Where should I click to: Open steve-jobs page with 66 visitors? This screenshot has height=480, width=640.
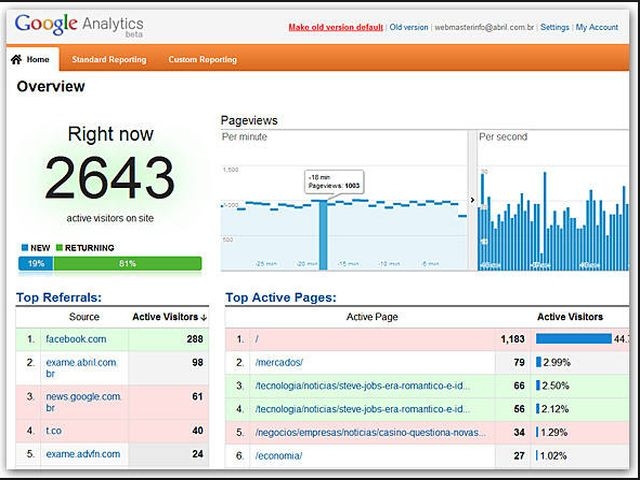(362, 386)
